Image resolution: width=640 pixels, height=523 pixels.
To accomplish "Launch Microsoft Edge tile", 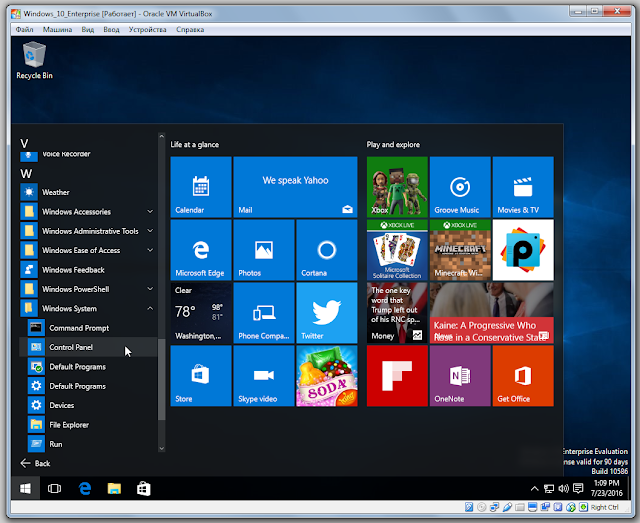I will (x=201, y=250).
